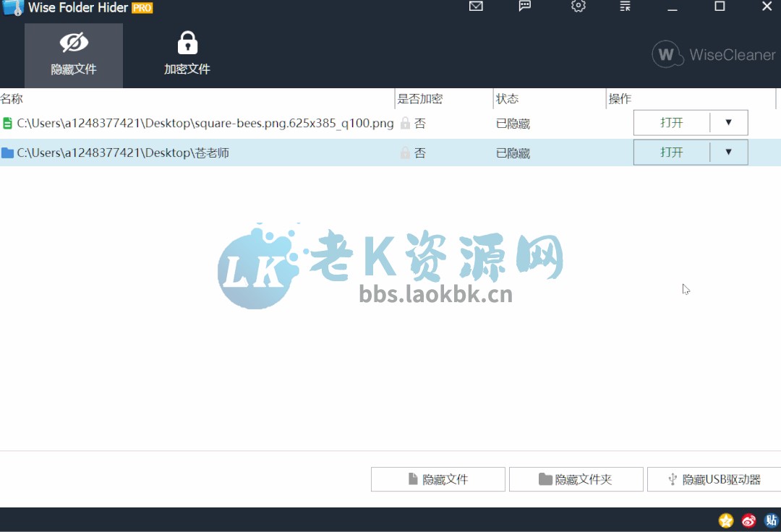This screenshot has height=532, width=781.
Task: Click the yellow star icon in bottom bar
Action: tap(726, 520)
